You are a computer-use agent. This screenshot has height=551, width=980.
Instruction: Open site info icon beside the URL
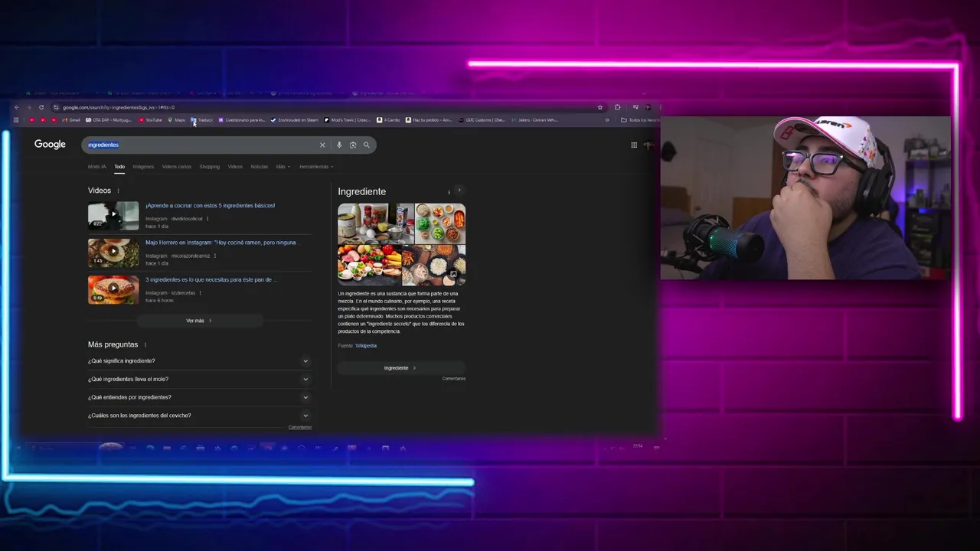pos(56,107)
